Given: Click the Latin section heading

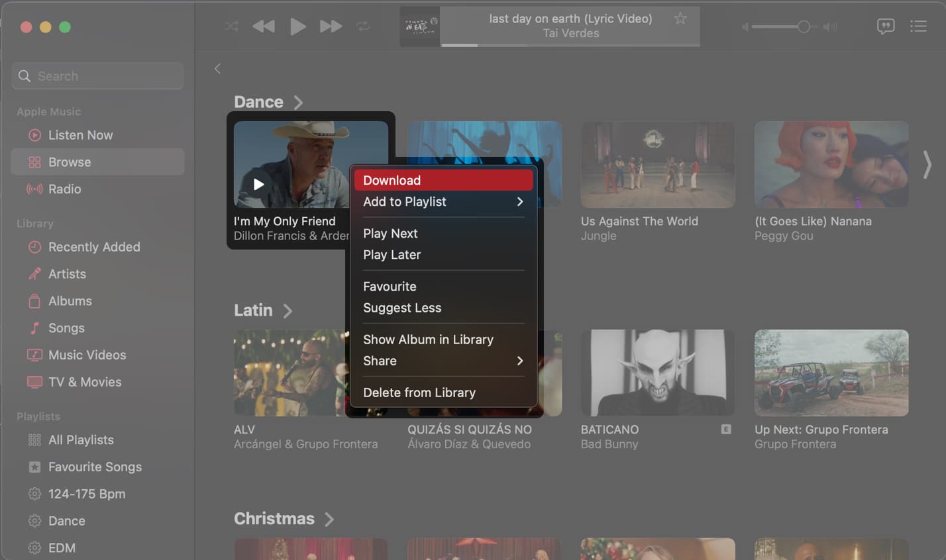Looking at the screenshot, I should [x=253, y=310].
